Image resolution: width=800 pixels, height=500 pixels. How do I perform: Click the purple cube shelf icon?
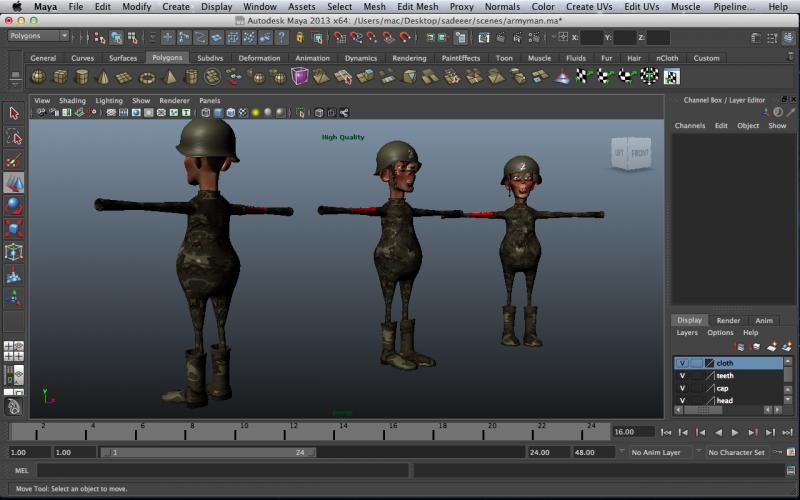coord(300,76)
